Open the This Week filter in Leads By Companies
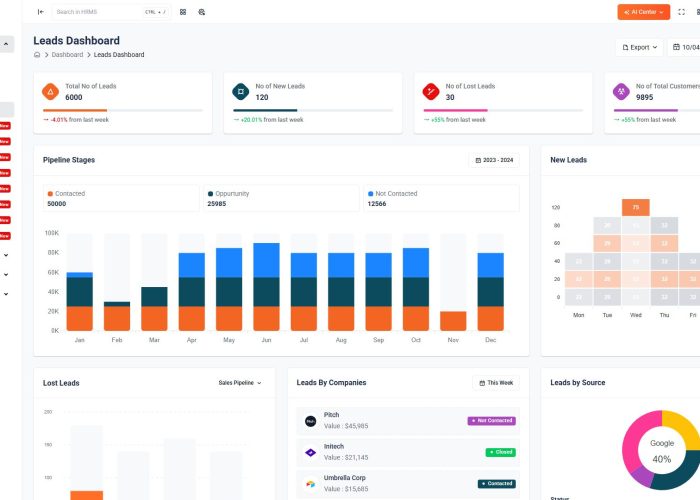This screenshot has height=500, width=700. (496, 383)
